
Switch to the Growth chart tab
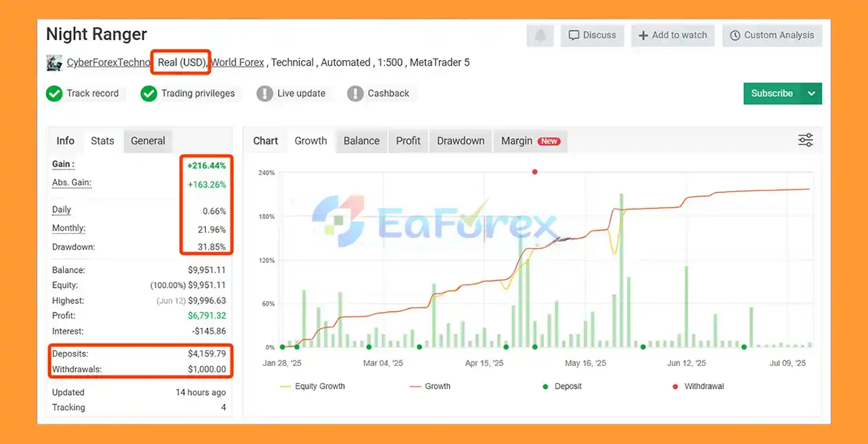(x=311, y=141)
